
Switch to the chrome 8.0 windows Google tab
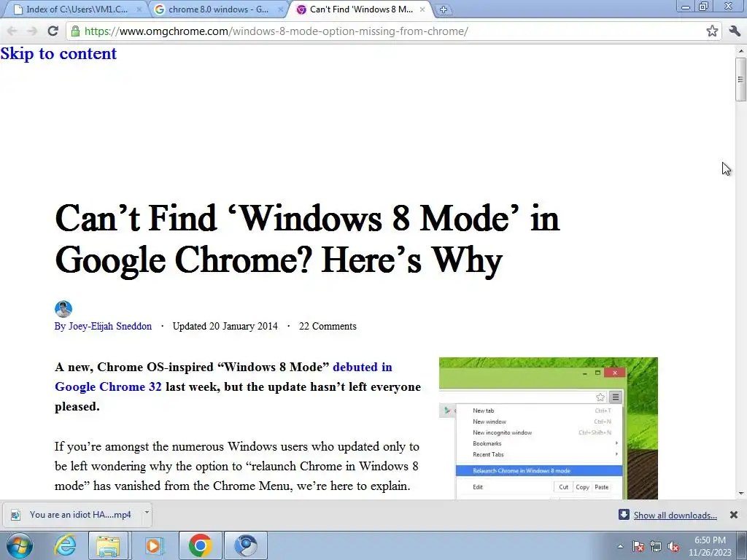coord(218,9)
